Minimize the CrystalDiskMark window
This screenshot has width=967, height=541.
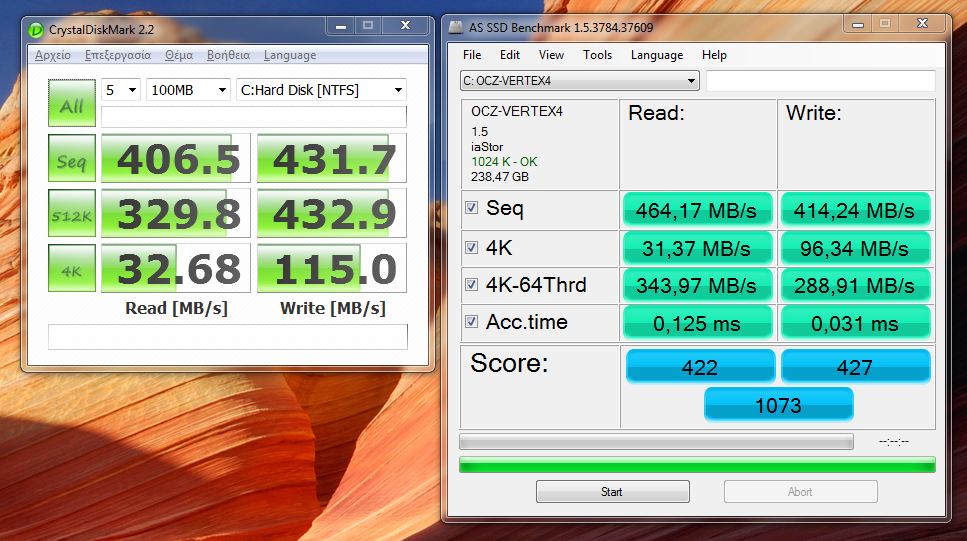pyautogui.click(x=340, y=25)
